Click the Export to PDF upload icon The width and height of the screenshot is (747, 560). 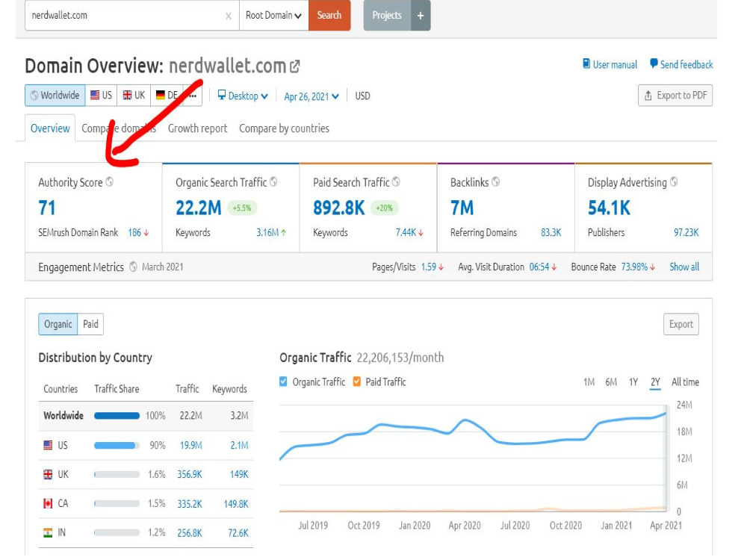[648, 96]
